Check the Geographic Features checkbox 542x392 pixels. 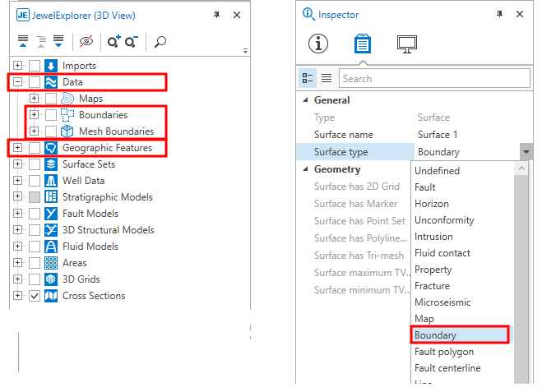click(x=35, y=148)
